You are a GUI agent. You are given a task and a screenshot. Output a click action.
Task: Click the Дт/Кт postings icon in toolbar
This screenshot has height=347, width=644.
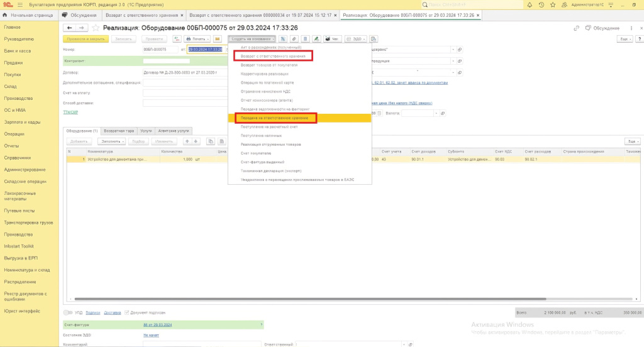[177, 39]
